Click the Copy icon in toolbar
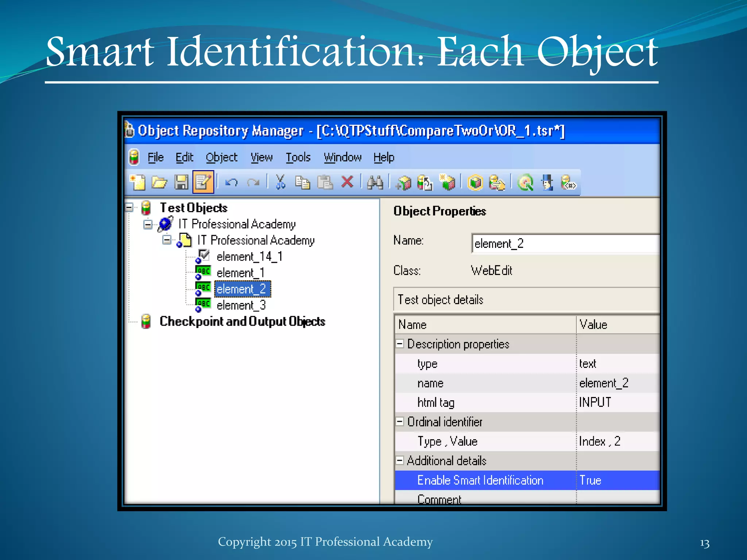Image resolution: width=747 pixels, height=560 pixels. (x=302, y=182)
